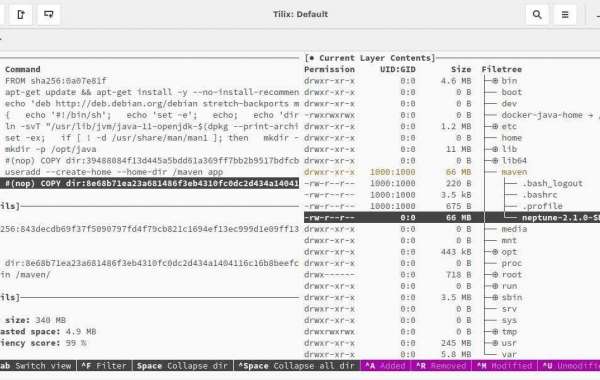The height and width of the screenshot is (380, 600).
Task: Add terminal down split button
Action: click(49, 15)
